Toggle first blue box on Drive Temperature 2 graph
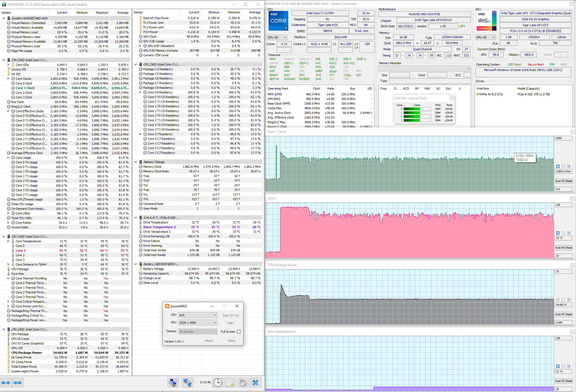The image size is (576, 392). click(558, 366)
